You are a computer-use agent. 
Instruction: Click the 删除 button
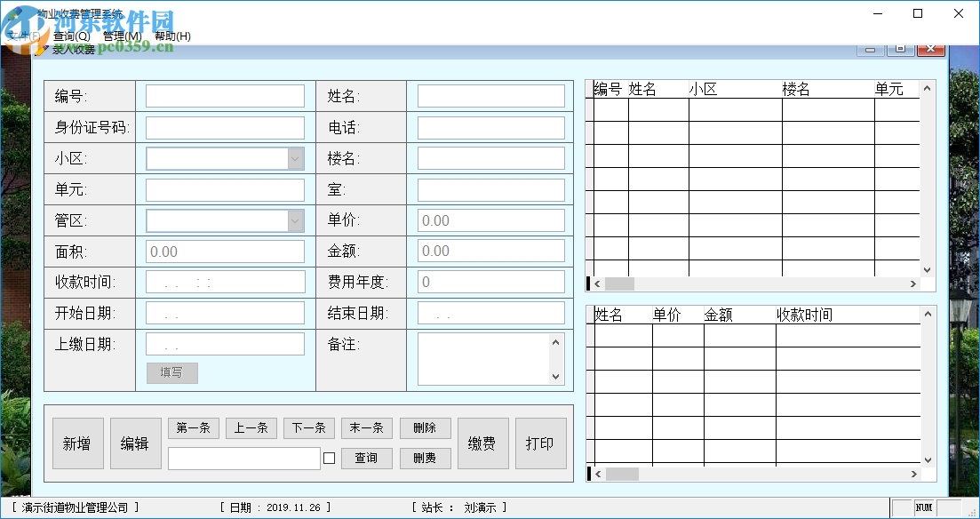425,428
